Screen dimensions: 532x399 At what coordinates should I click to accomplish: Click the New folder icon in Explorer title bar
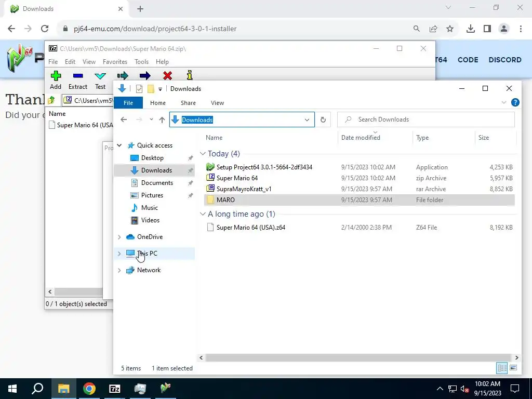coord(151,89)
